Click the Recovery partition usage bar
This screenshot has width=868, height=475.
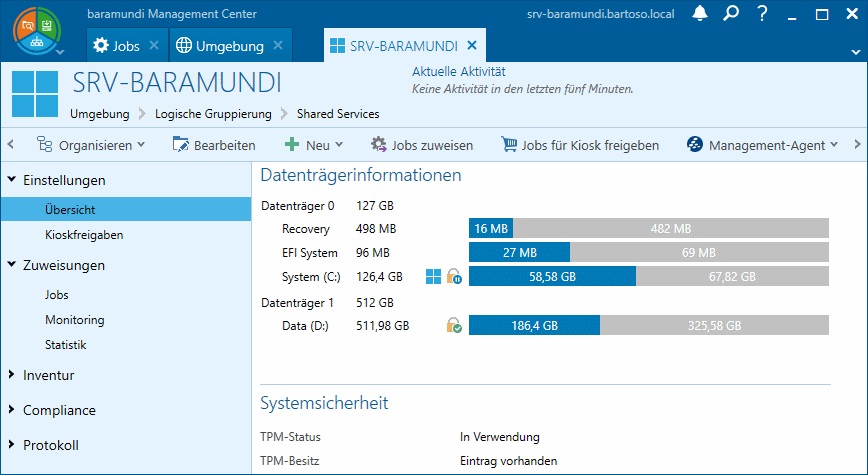pyautogui.click(x=649, y=228)
